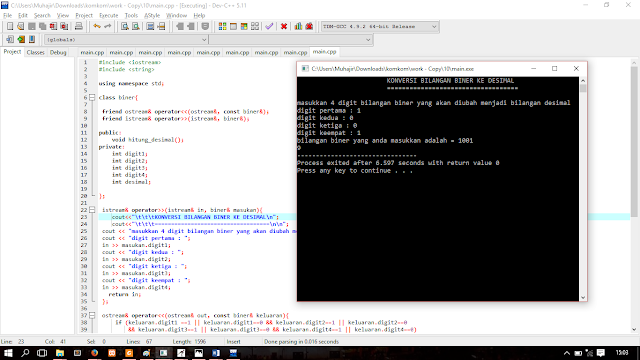Click console window scrollbar down arrow
The height and width of the screenshot is (360, 640).
(583, 298)
